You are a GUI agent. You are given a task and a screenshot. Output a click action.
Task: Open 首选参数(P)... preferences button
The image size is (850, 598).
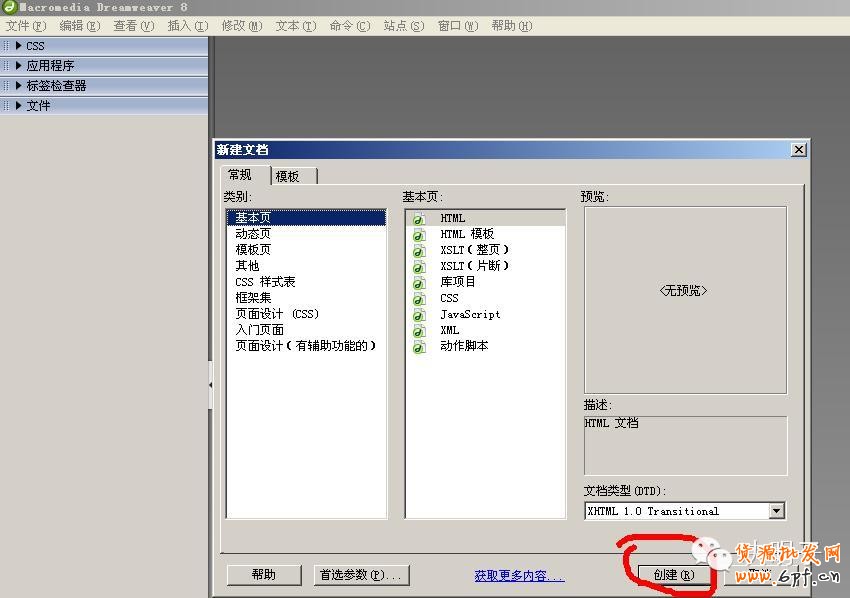pyautogui.click(x=360, y=575)
